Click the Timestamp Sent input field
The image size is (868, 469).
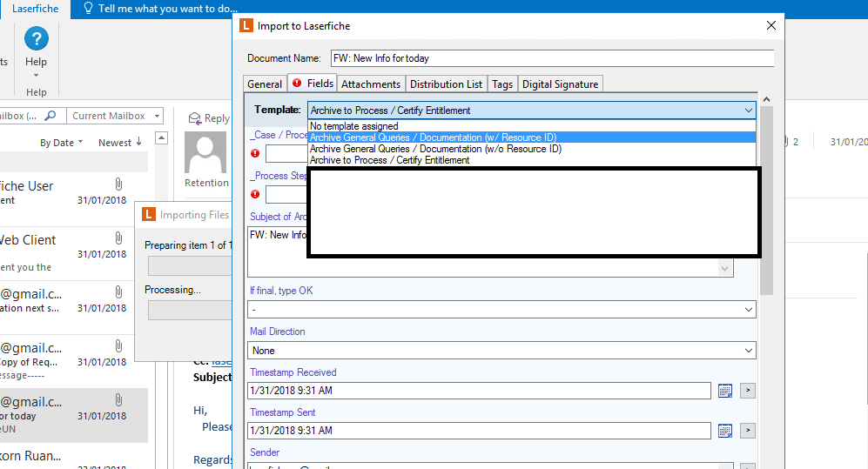click(479, 431)
